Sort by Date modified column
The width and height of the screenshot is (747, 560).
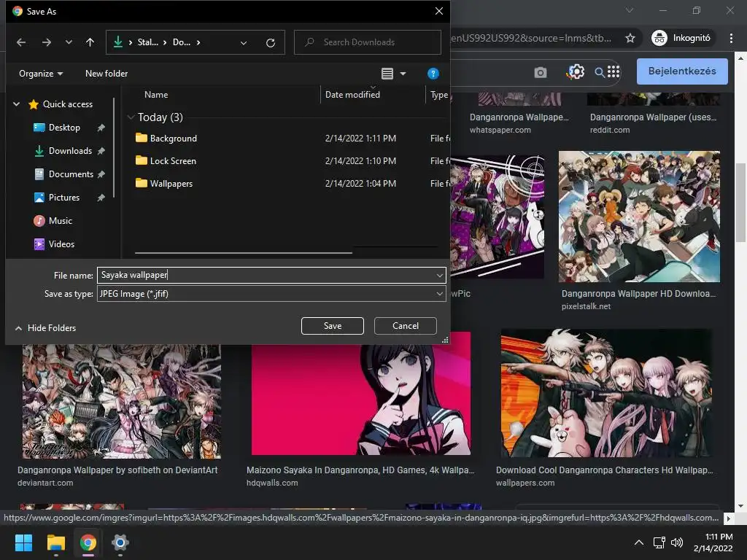coord(352,95)
